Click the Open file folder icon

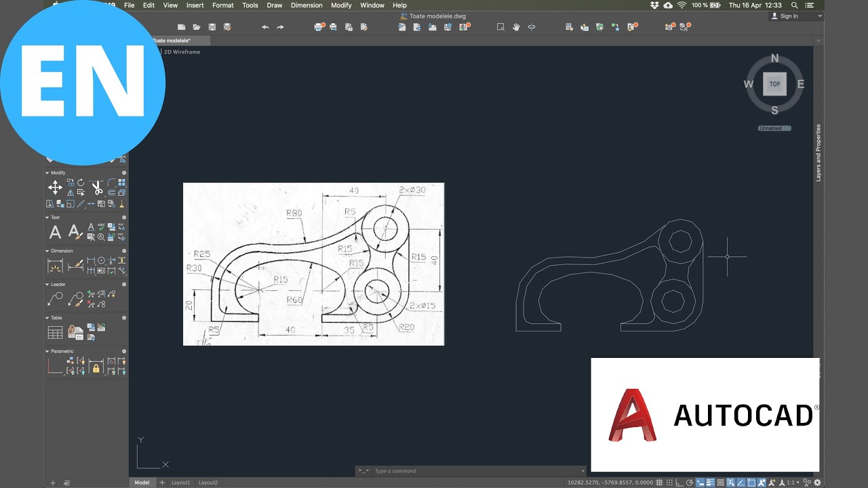(x=197, y=27)
